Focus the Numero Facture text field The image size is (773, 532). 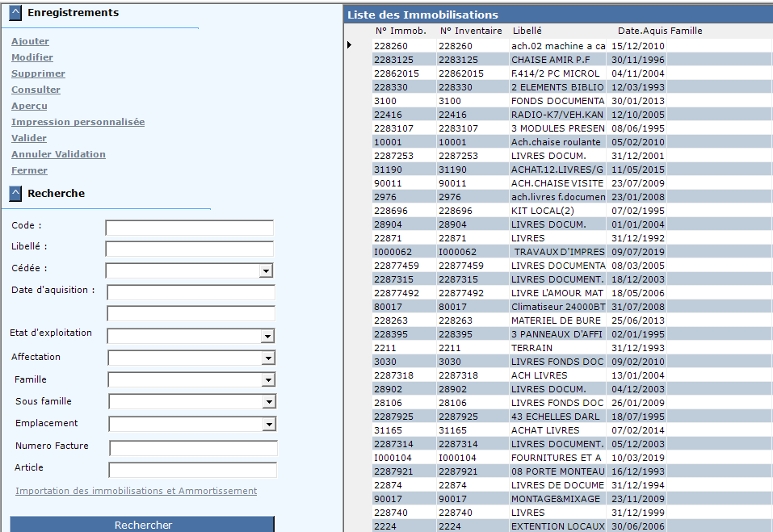tap(193, 448)
